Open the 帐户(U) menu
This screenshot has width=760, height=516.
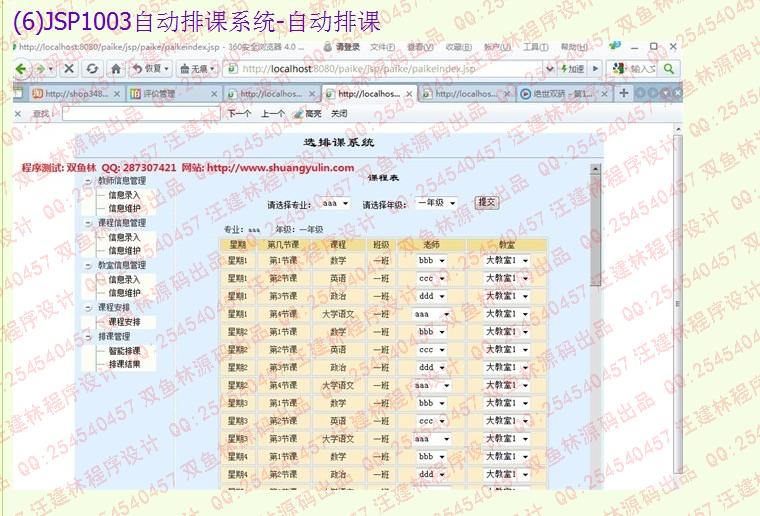tap(498, 47)
